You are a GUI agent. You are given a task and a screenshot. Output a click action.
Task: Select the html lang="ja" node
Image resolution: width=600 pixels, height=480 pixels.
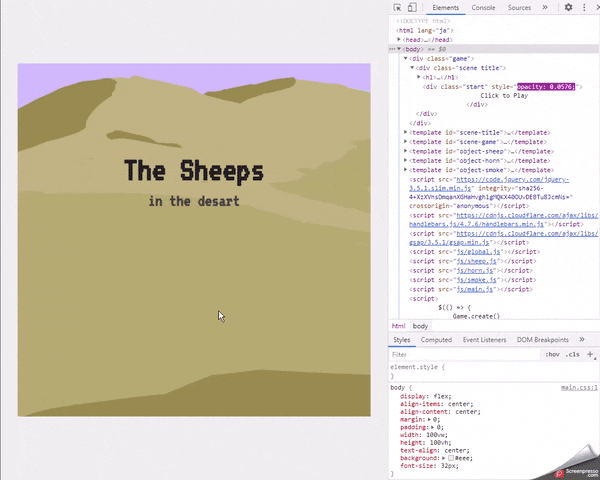pos(425,30)
